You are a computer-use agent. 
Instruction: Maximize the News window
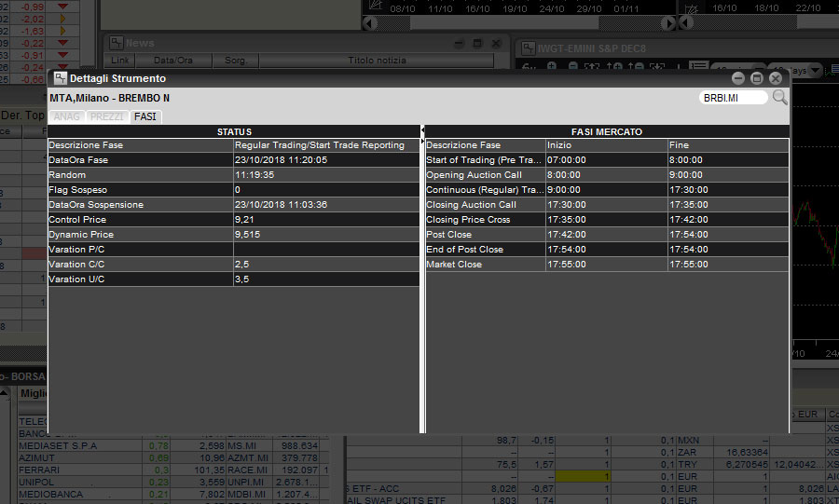(478, 43)
